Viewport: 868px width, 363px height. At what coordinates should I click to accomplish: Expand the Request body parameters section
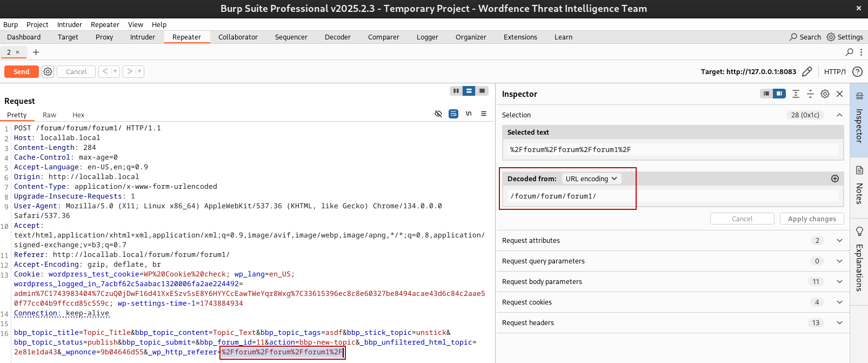(839, 281)
